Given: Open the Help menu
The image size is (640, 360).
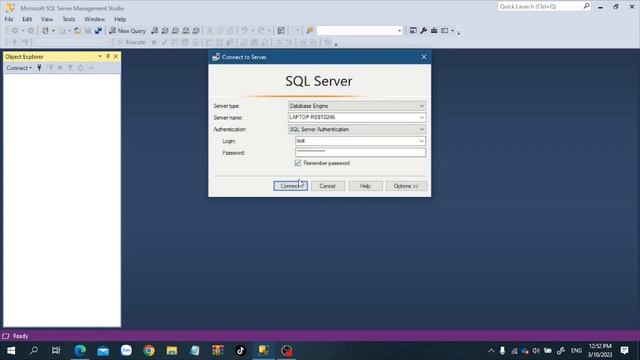Looking at the screenshot, I should [120, 19].
